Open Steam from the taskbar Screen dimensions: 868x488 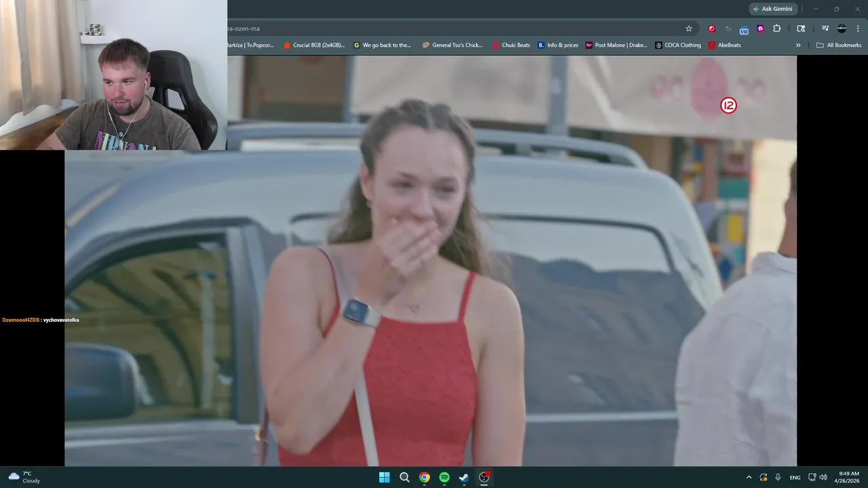[x=464, y=477]
